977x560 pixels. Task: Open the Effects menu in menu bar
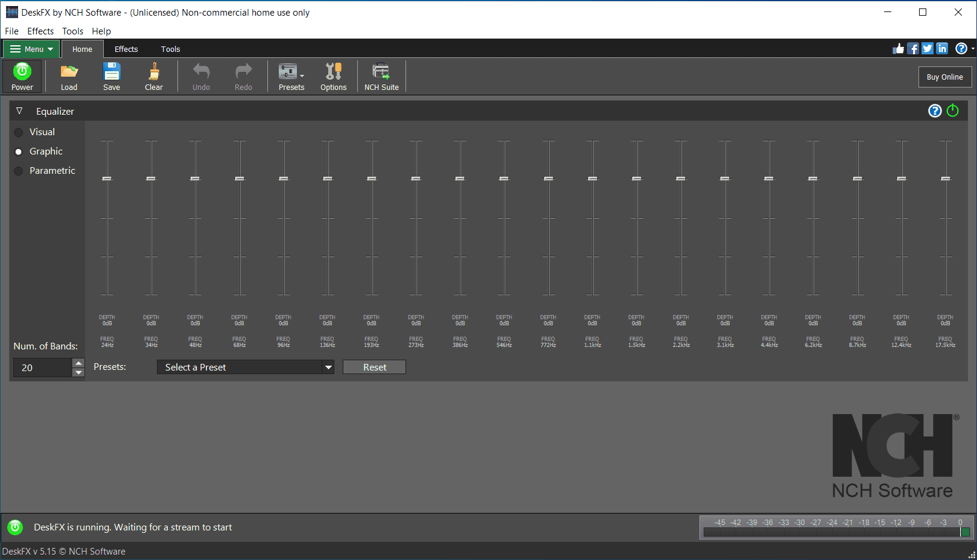point(40,31)
